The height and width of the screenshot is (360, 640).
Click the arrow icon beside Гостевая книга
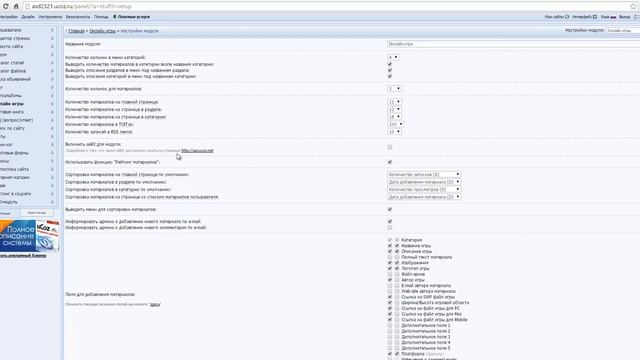(x=52, y=112)
